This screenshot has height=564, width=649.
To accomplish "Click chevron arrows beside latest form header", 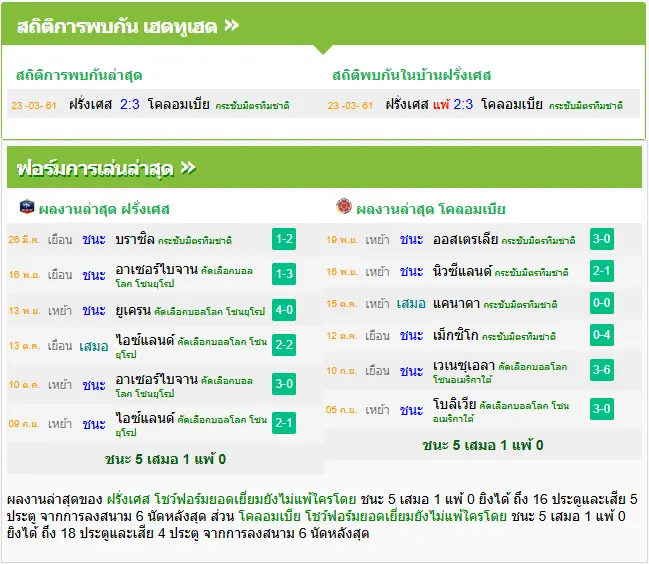I will click(x=188, y=168).
